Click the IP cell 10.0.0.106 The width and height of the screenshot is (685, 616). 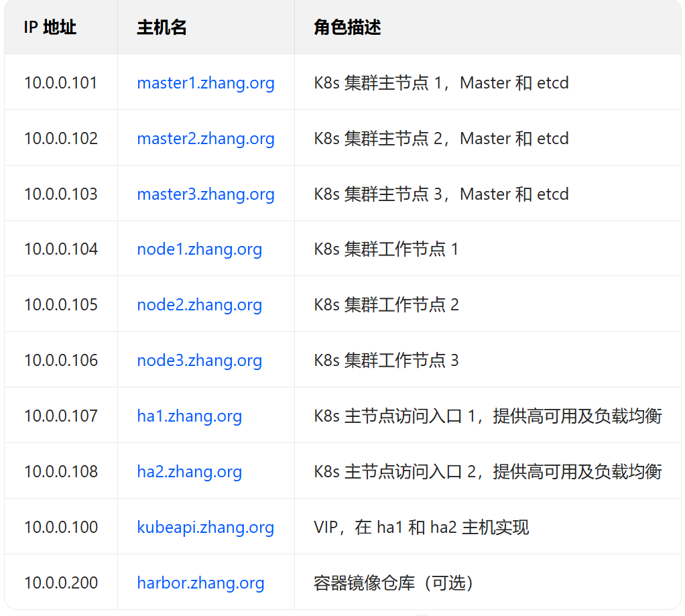(x=61, y=361)
